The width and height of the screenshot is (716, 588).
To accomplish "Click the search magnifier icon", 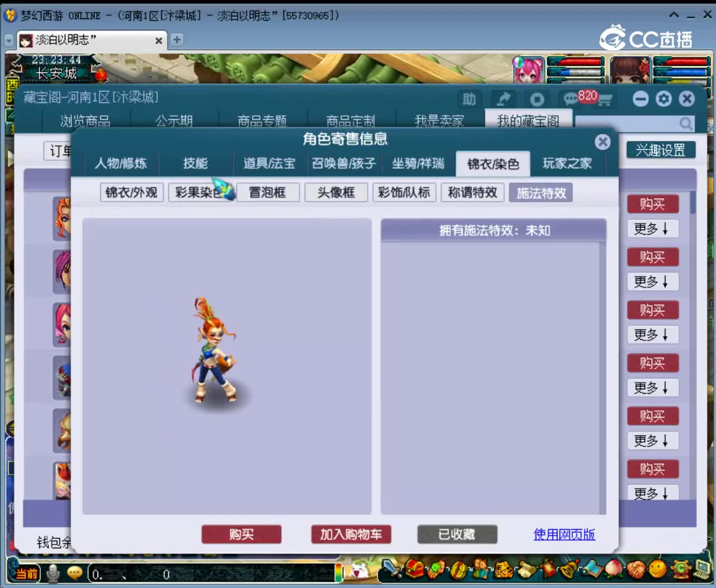I will [686, 123].
